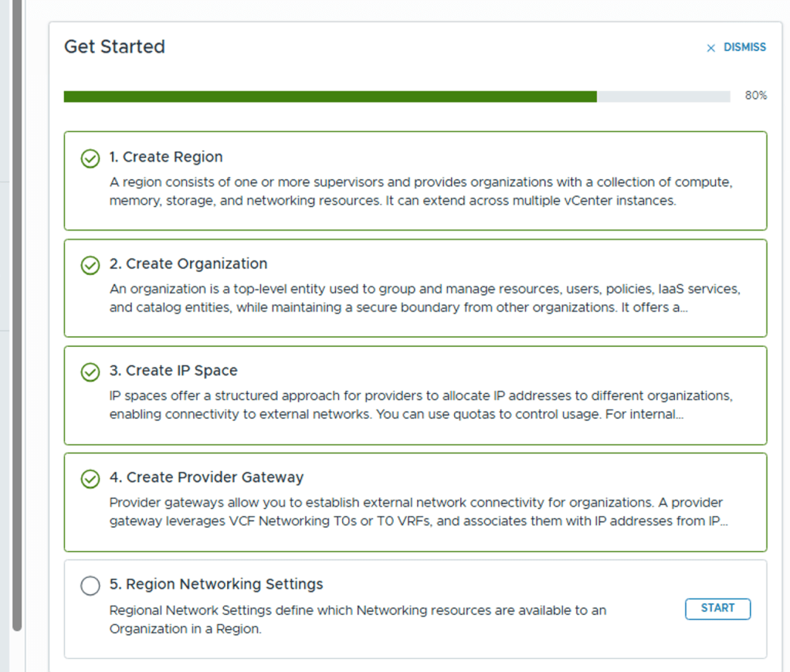This screenshot has width=790, height=672.
Task: Click the truncated Create Organization description text
Action: 425,298
